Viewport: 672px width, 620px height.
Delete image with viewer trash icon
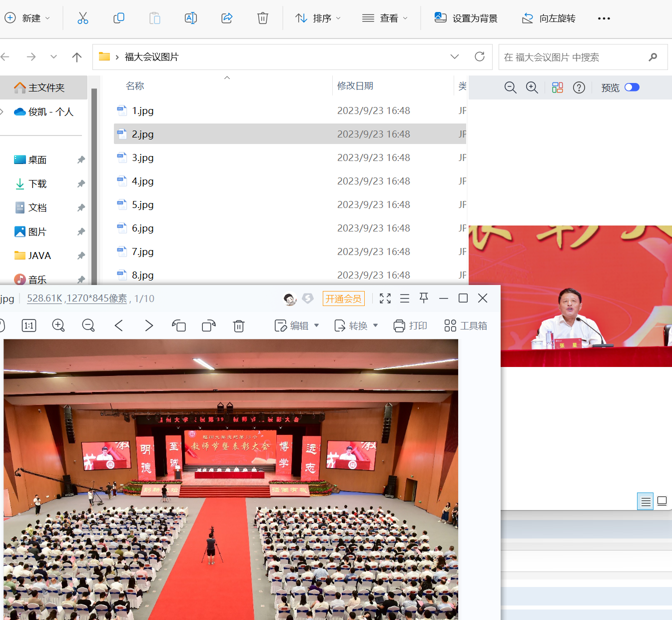[x=239, y=326]
